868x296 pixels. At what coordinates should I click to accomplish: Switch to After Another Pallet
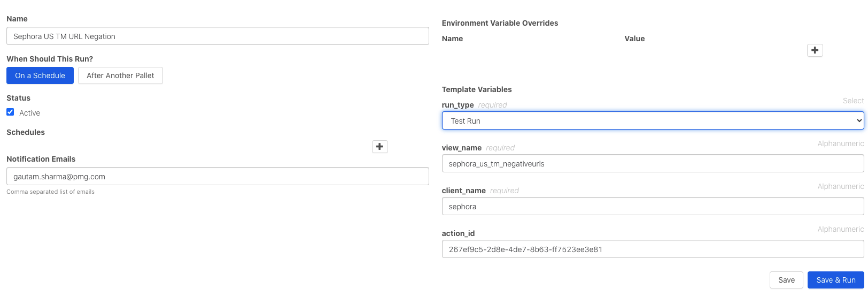120,75
